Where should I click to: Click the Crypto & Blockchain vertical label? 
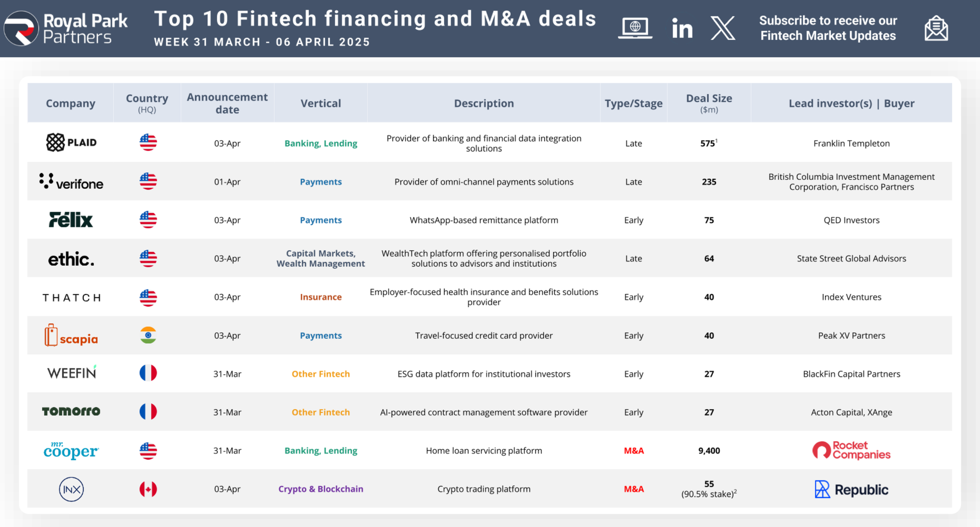click(x=320, y=489)
